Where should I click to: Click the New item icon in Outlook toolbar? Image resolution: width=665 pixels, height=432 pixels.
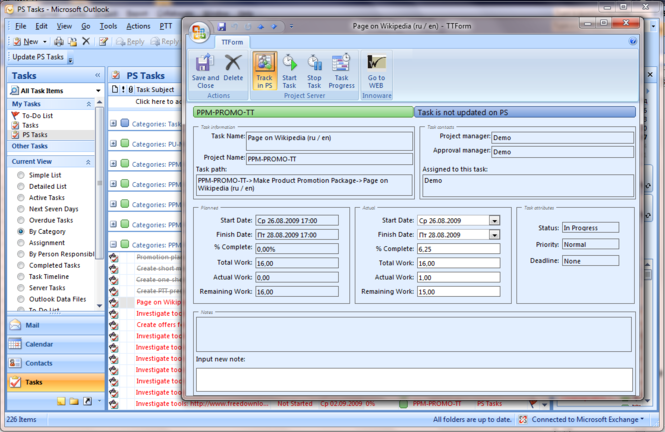(x=17, y=42)
